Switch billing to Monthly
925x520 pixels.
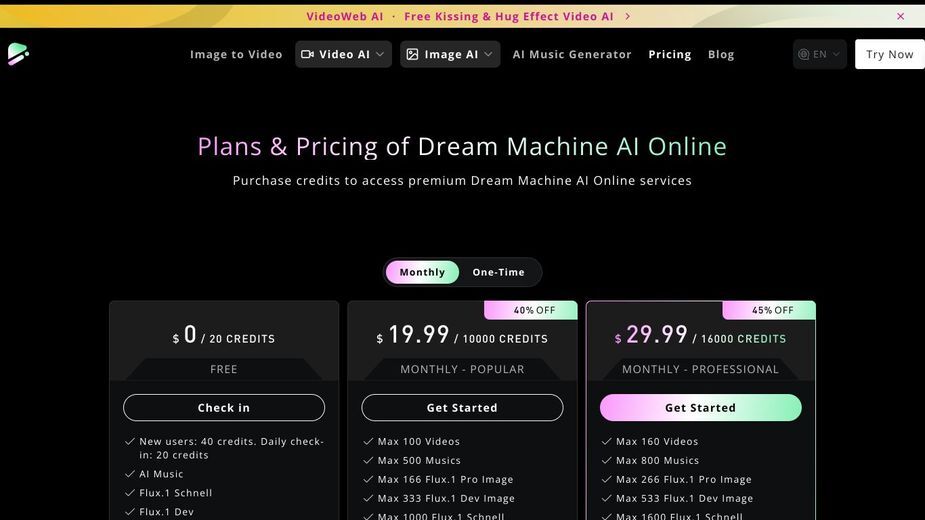[x=422, y=272]
